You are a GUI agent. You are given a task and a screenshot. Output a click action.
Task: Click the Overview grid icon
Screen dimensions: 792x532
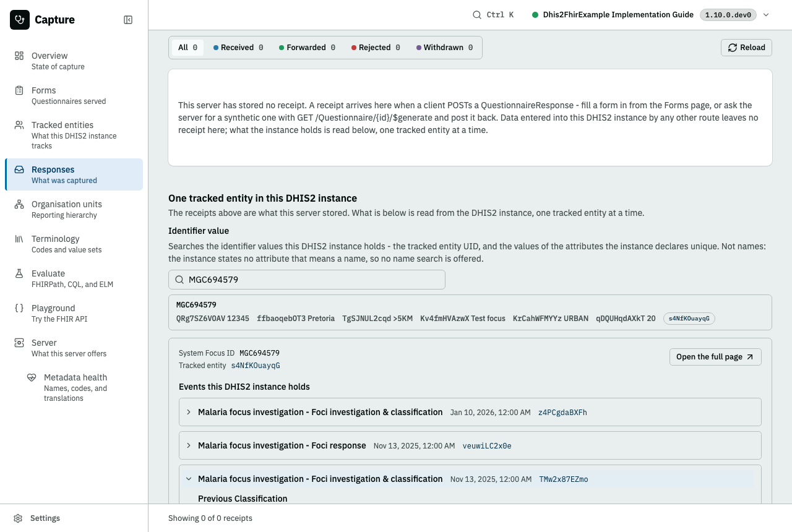coord(19,56)
